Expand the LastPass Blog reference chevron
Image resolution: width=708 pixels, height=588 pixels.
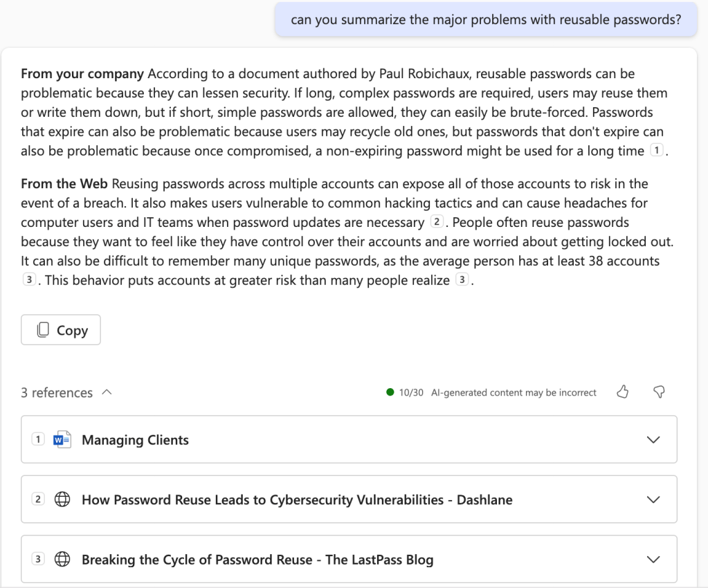[x=653, y=559]
